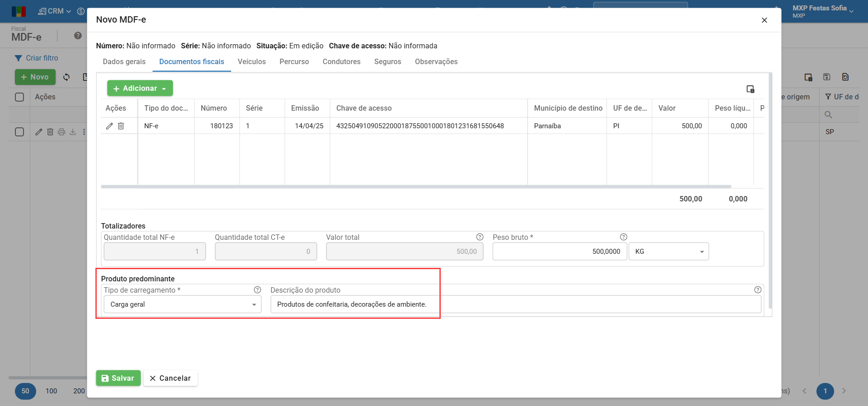Set the page size to 50

click(25, 391)
